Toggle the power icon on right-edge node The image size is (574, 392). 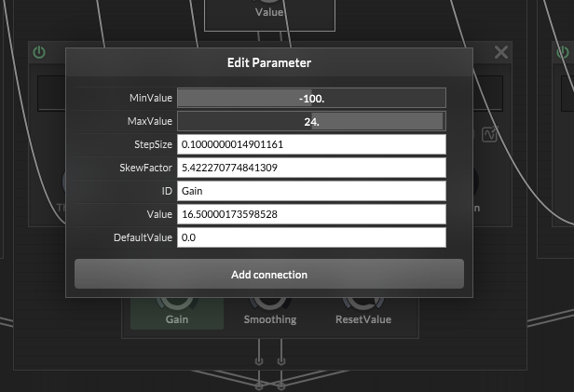point(561,52)
